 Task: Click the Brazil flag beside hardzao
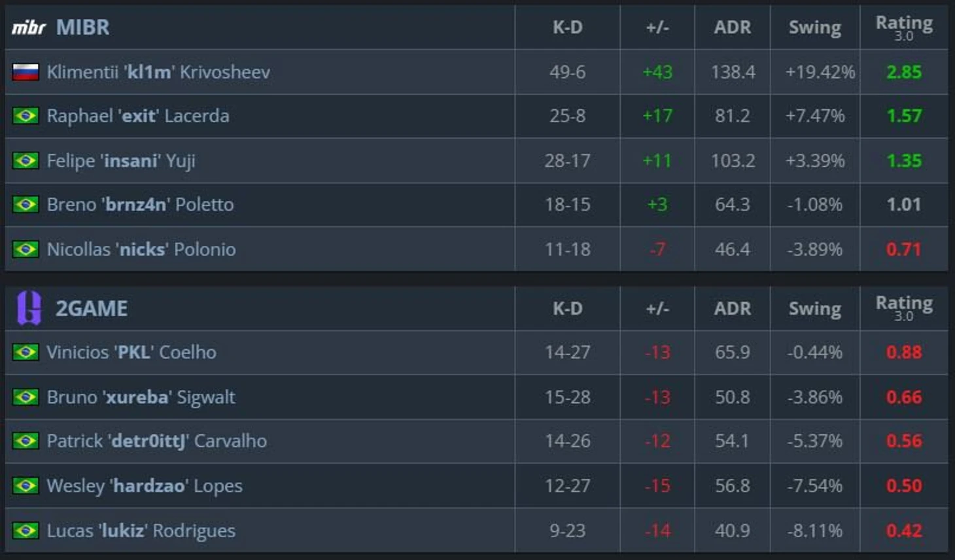[x=26, y=485]
